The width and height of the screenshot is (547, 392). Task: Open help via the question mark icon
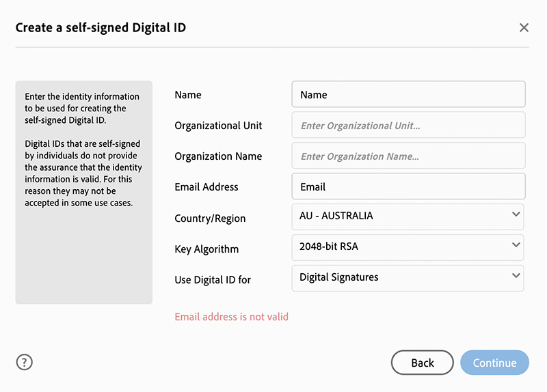coord(25,363)
